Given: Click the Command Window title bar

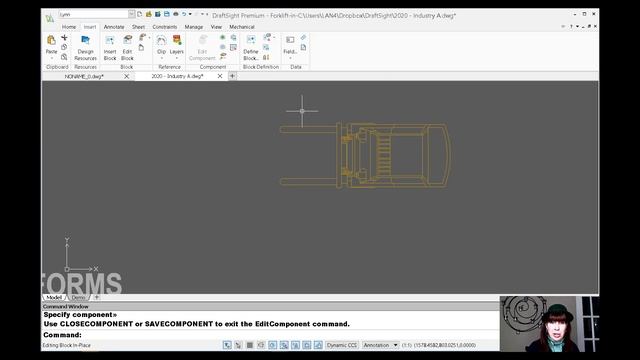Looking at the screenshot, I should point(270,307).
